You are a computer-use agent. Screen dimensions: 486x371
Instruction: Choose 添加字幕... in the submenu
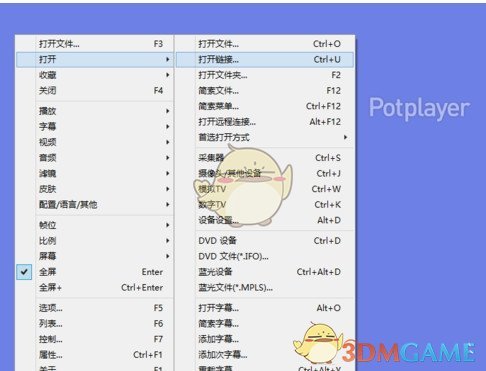[x=265, y=339]
